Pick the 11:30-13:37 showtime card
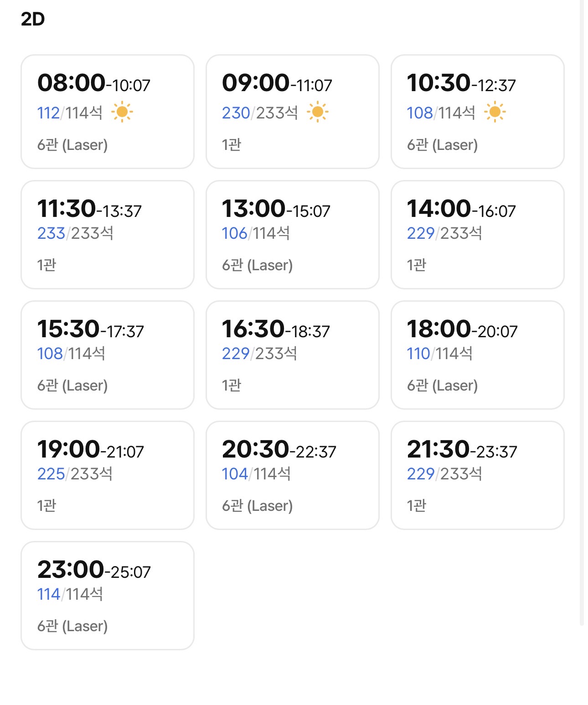 pyautogui.click(x=108, y=235)
